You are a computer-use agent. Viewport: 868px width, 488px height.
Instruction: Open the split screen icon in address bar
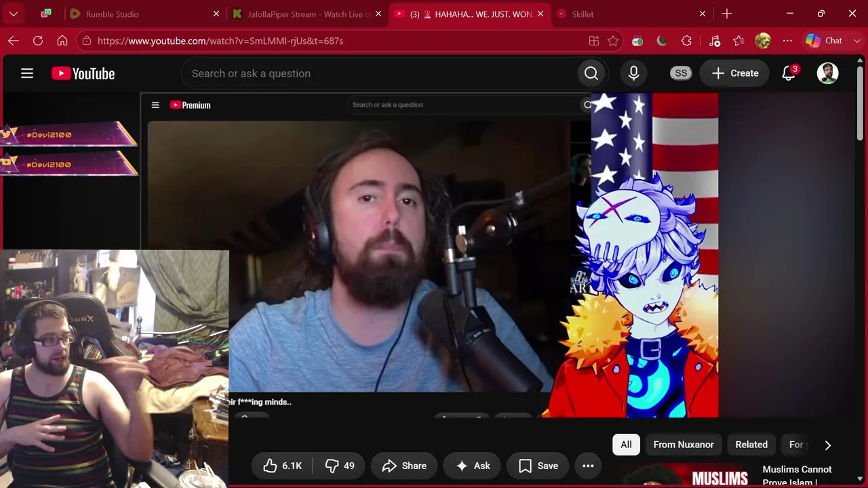tap(594, 41)
